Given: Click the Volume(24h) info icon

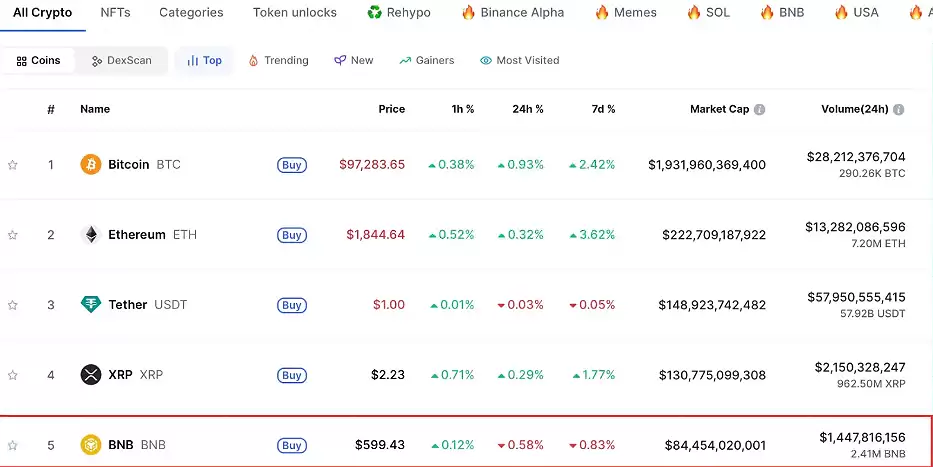Looking at the screenshot, I should (899, 110).
